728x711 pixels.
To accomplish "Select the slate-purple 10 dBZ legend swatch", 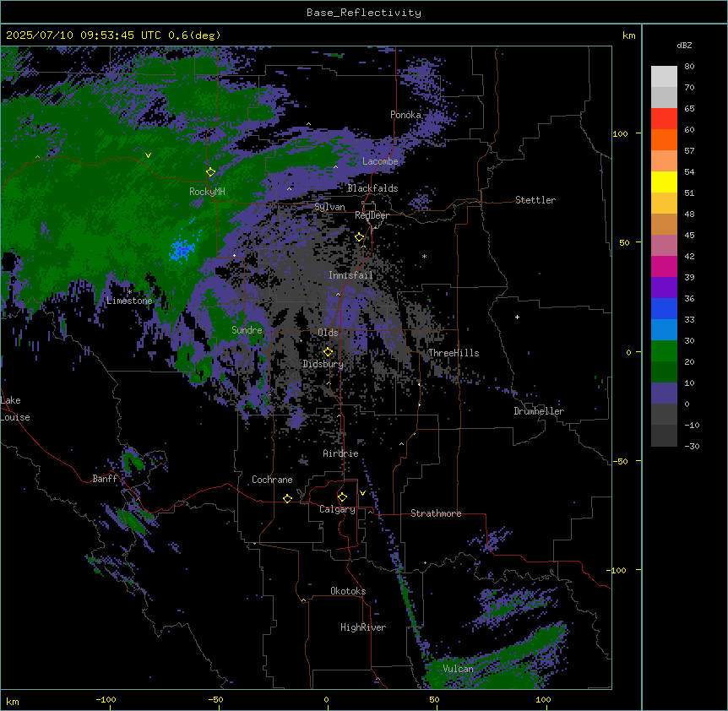I will coord(664,393).
